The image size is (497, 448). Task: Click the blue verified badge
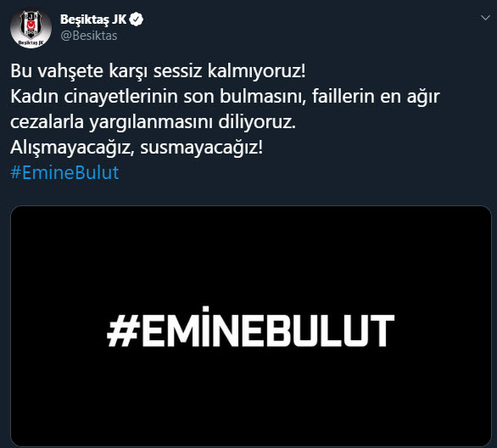(137, 20)
